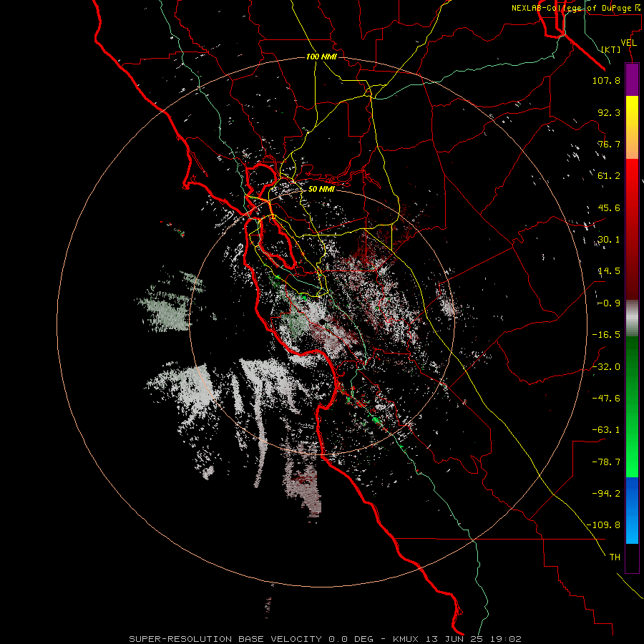
Task: Click the "TH" label under the scale
Action: (x=615, y=557)
